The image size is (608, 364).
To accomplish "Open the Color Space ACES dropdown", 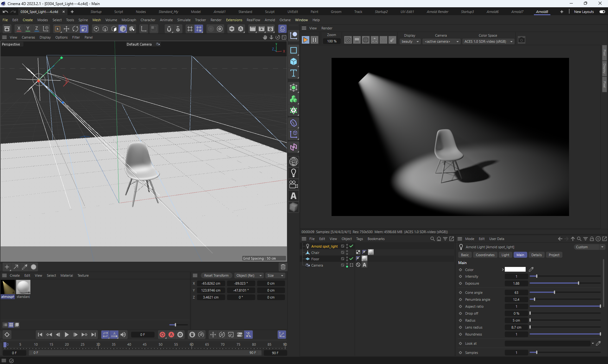I will click(488, 41).
